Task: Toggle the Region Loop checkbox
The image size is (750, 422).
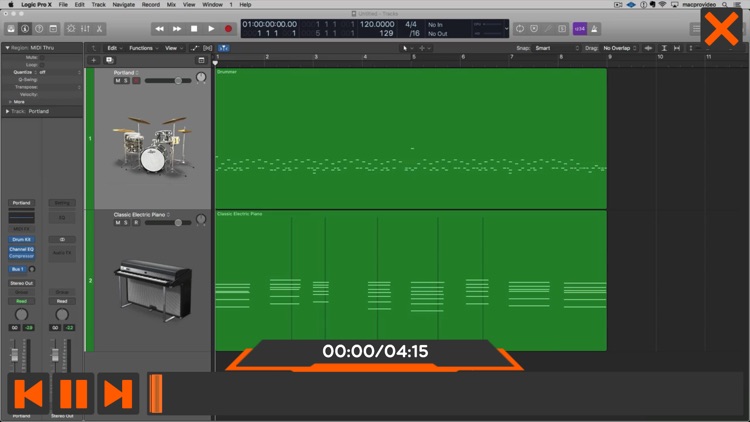Action: tap(42, 65)
